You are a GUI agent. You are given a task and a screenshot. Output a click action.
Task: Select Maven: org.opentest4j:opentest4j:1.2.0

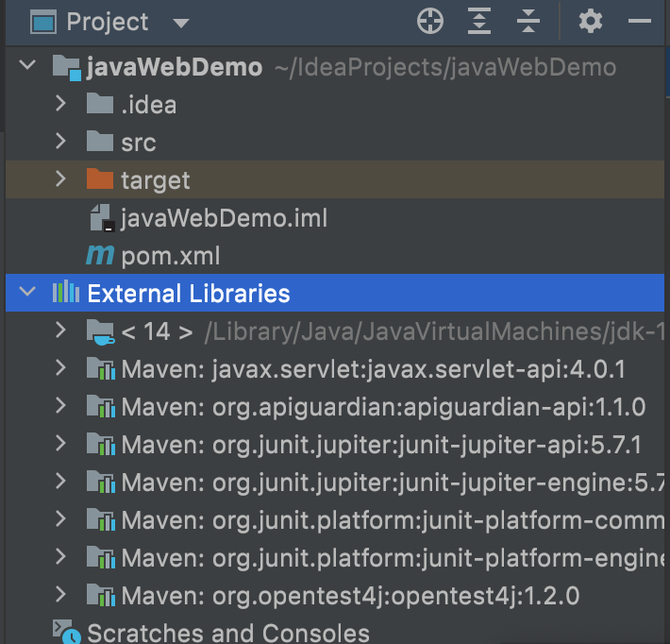350,595
